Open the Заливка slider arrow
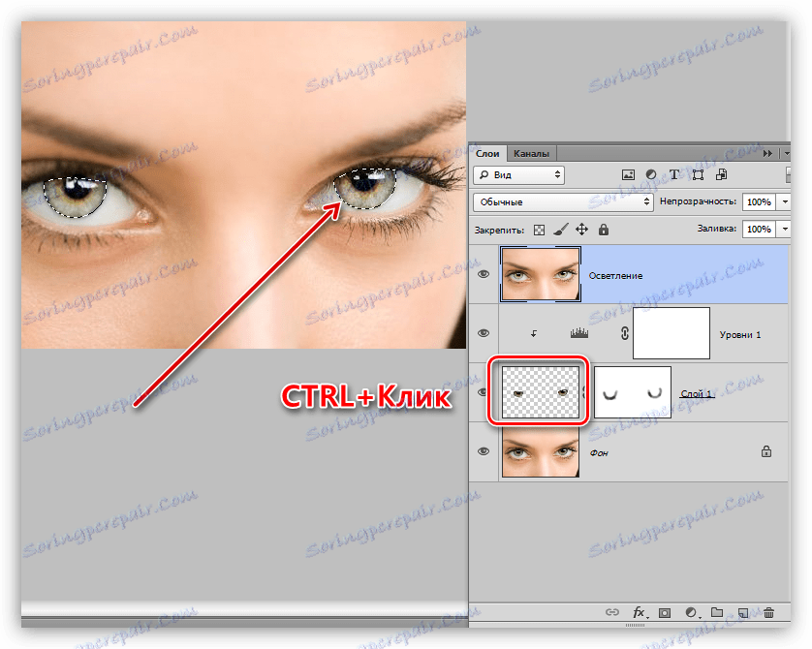 click(785, 229)
